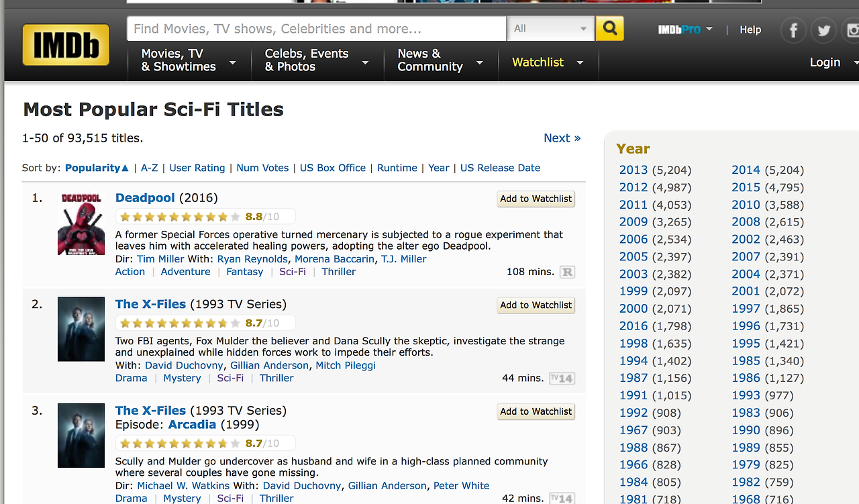Expand the Watchlist menu
The height and width of the screenshot is (504, 859).
point(547,62)
